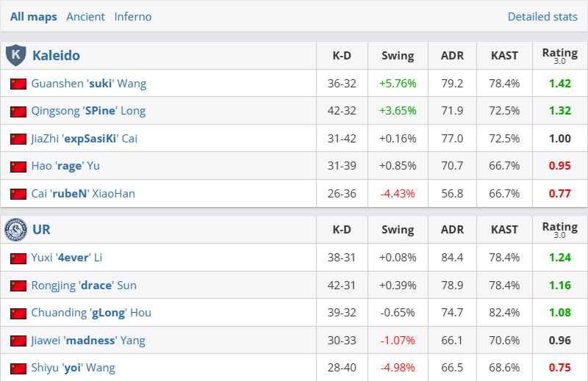This screenshot has height=381, width=588.
Task: Open the UR team name link
Action: click(41, 230)
